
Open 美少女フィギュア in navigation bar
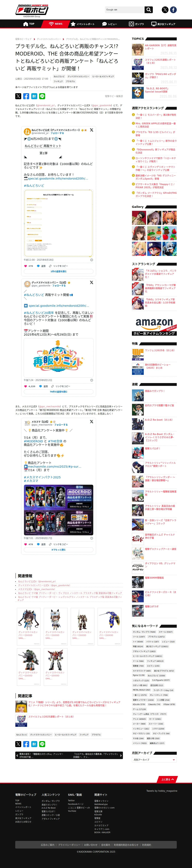(163, 24)
